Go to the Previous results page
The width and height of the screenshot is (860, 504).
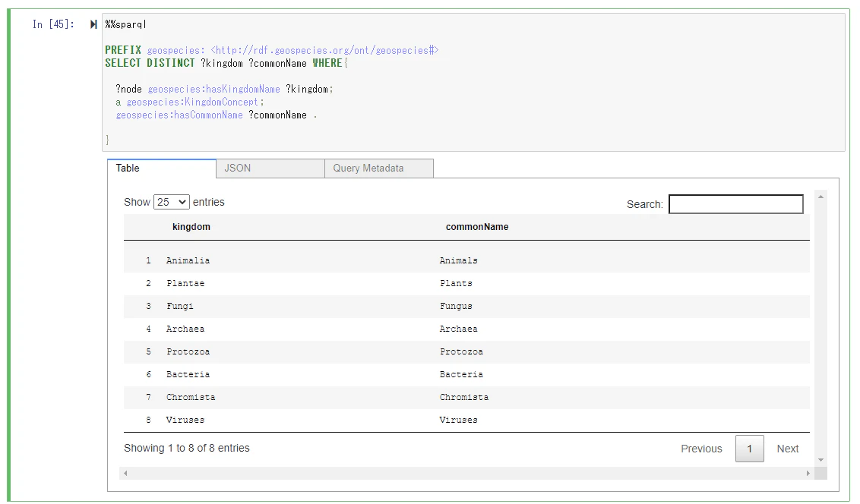click(701, 449)
